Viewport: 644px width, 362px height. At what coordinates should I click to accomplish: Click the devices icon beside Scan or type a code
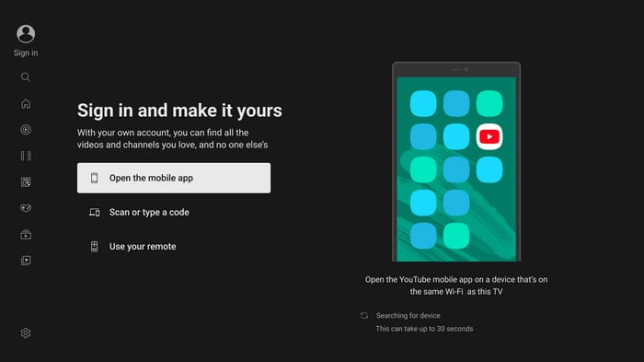(95, 212)
